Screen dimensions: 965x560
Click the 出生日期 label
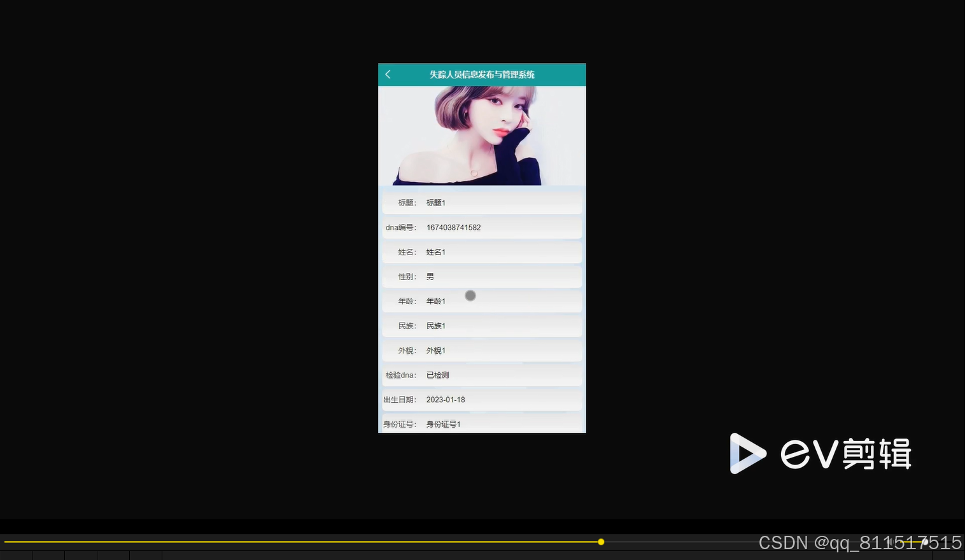(400, 400)
